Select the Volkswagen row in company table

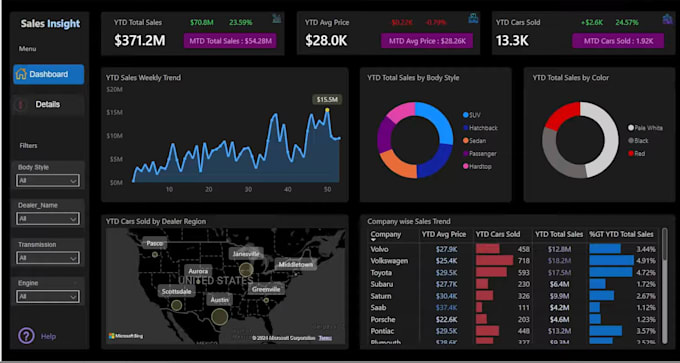pos(513,261)
